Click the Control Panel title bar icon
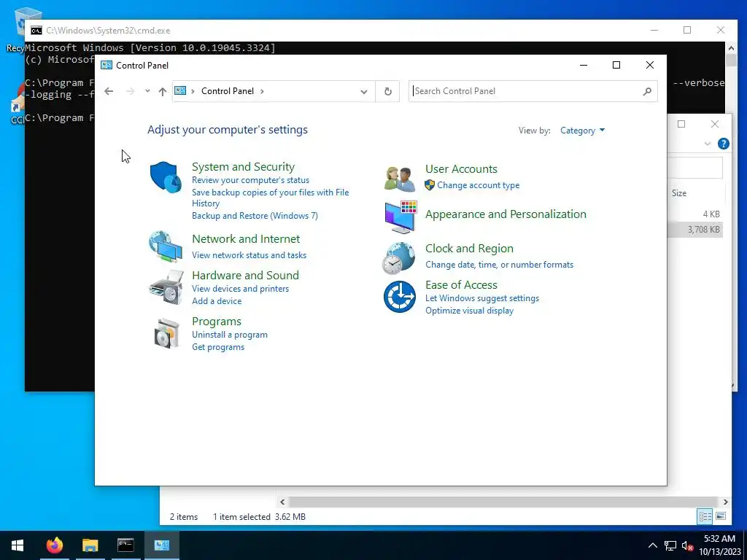The height and width of the screenshot is (560, 747). [x=107, y=65]
